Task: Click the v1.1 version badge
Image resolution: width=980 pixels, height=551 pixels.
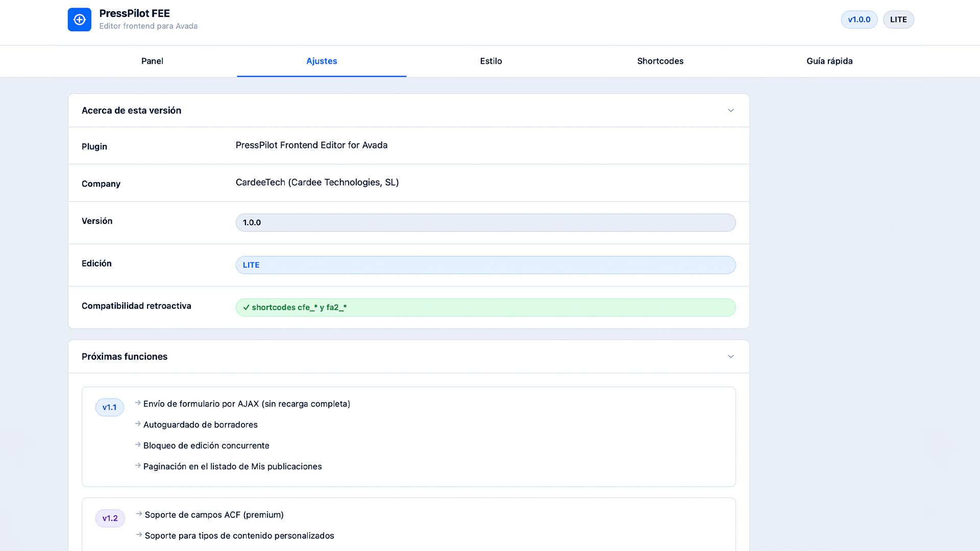Action: click(x=109, y=407)
